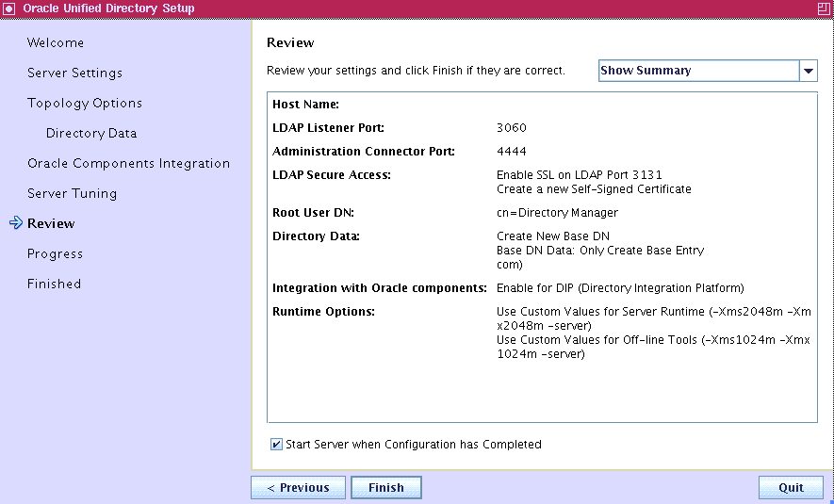
Task: Select the Welcome step in sidebar
Action: coord(56,42)
